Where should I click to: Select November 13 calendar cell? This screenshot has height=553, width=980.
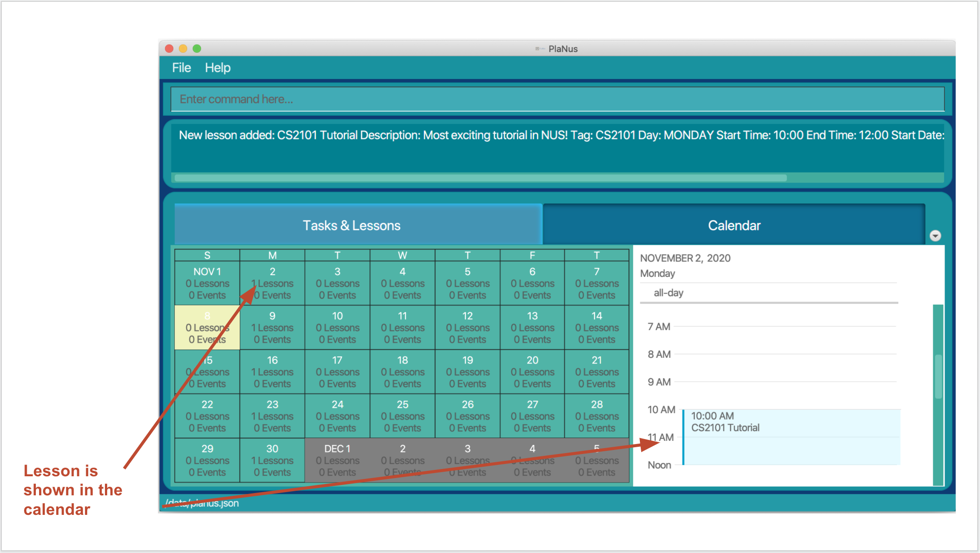tap(532, 327)
